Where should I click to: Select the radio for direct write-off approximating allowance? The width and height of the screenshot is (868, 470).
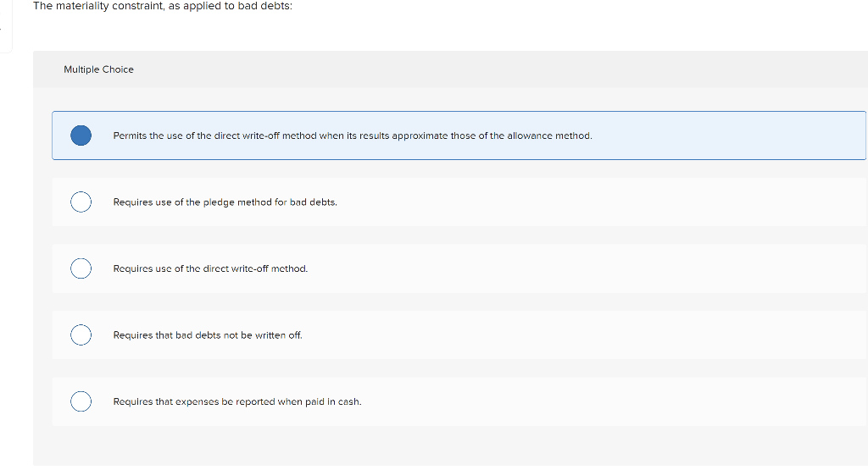pos(81,135)
